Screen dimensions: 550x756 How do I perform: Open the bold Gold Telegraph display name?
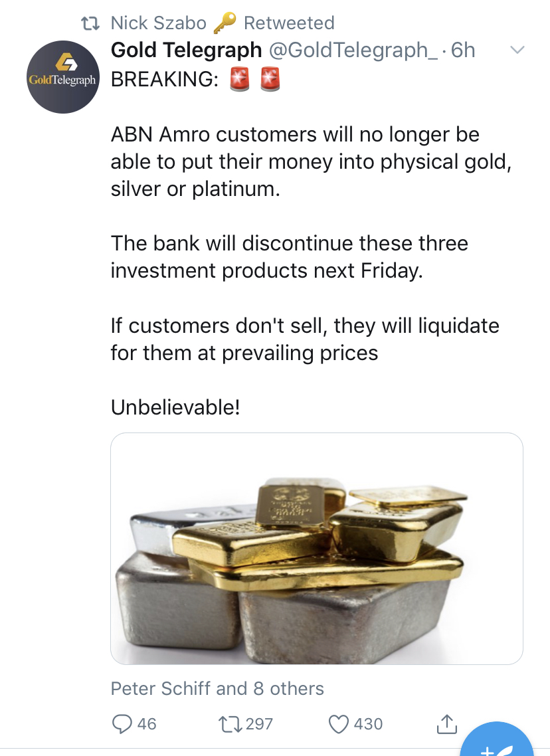(x=186, y=50)
